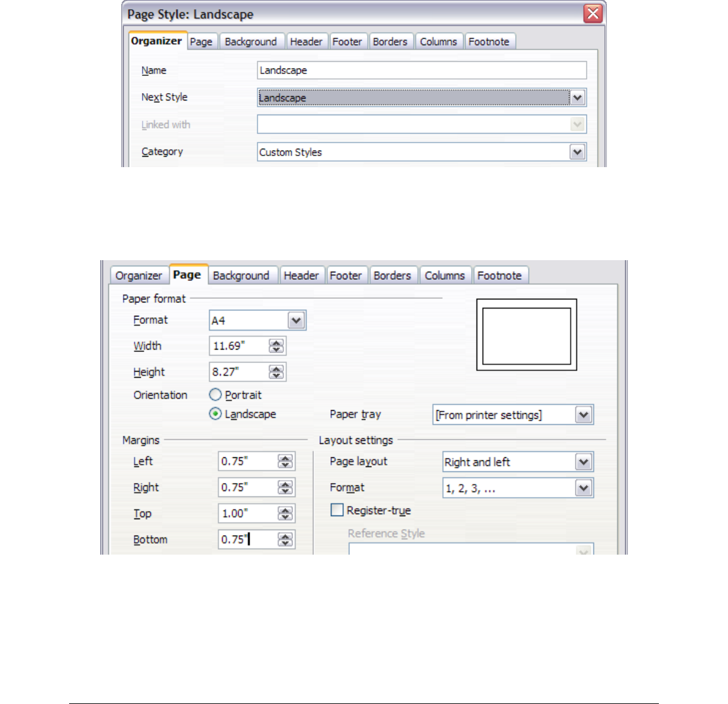
Task: Open the Columns tab in top dialog
Action: pos(438,42)
